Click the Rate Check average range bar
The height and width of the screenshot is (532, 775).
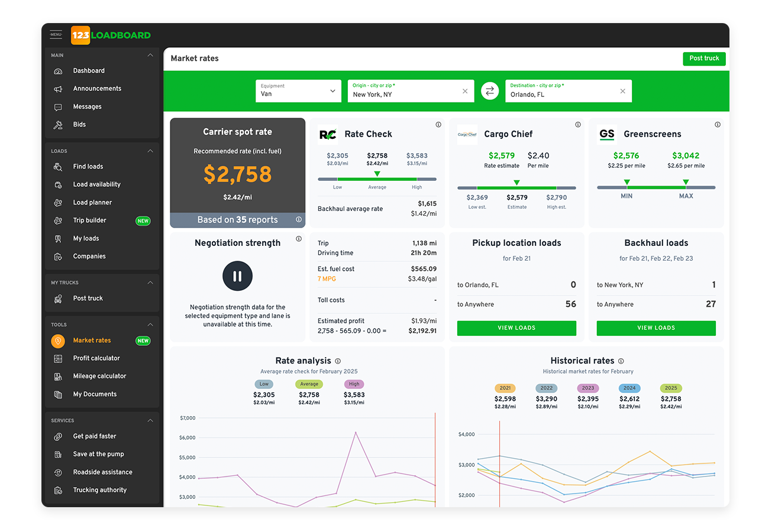377,179
